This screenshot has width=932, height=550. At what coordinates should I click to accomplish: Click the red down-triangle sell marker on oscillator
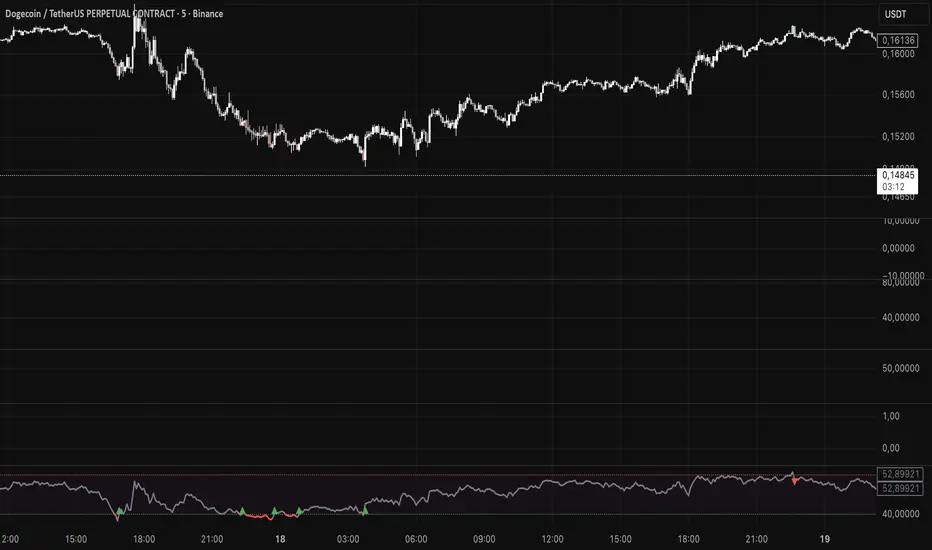(x=795, y=482)
